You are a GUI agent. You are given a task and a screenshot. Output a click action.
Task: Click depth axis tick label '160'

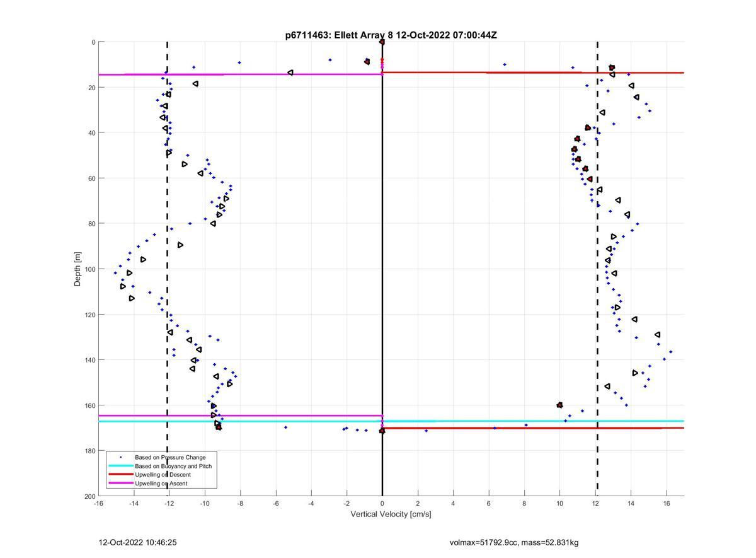point(89,405)
